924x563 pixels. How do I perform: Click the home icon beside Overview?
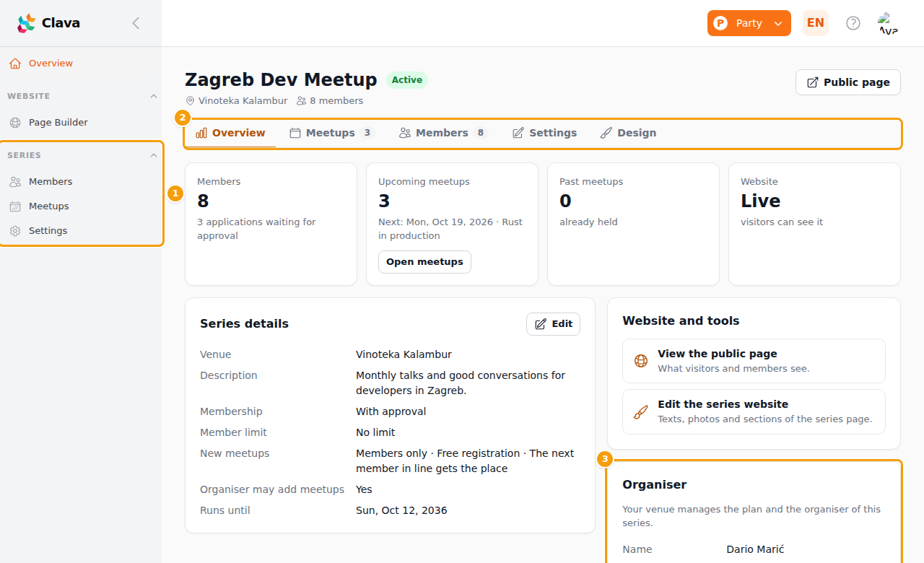pos(15,64)
